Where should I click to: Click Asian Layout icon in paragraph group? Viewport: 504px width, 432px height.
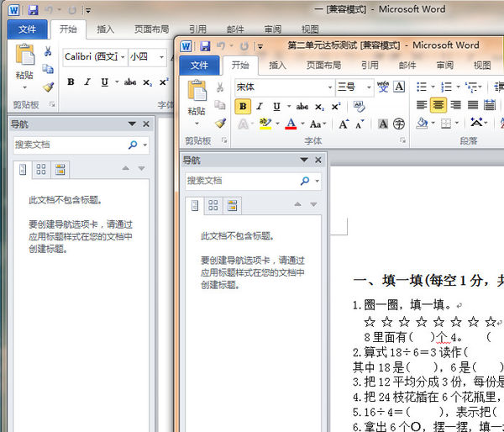pos(476,123)
